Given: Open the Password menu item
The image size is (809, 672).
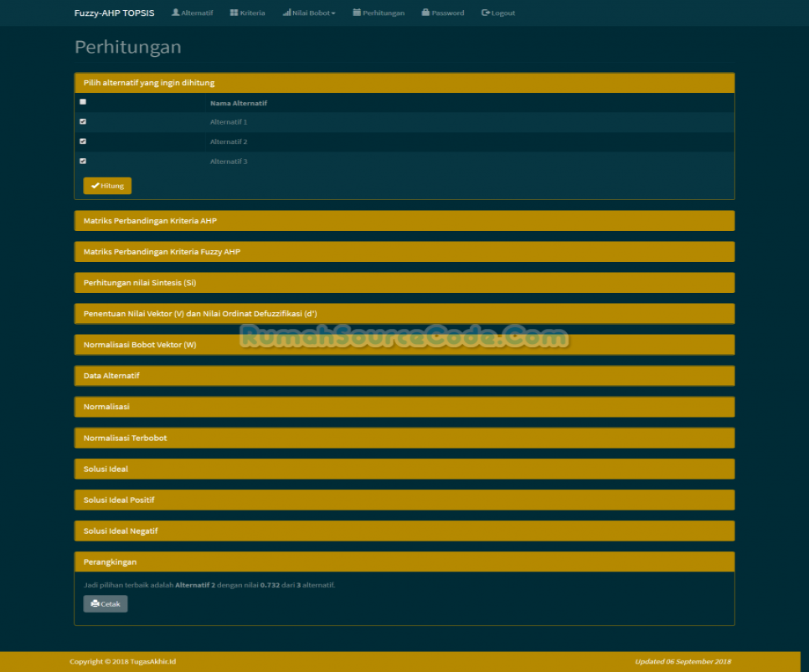Looking at the screenshot, I should [443, 12].
